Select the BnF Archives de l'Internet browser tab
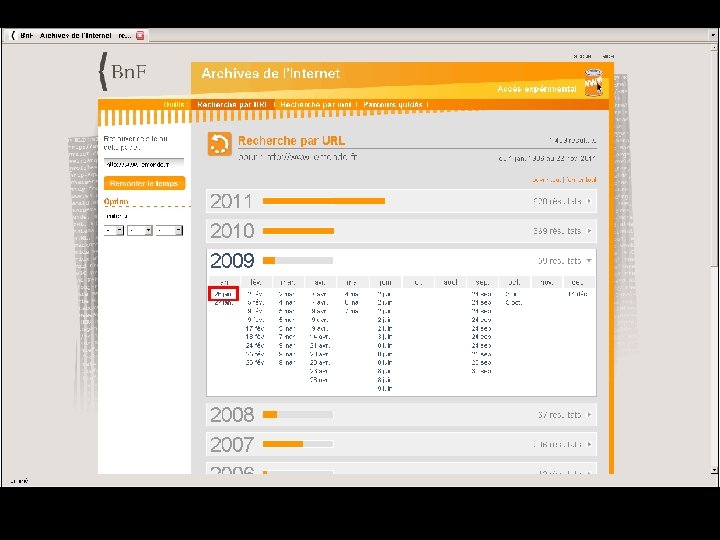Image resolution: width=720 pixels, height=540 pixels. click(x=76, y=35)
